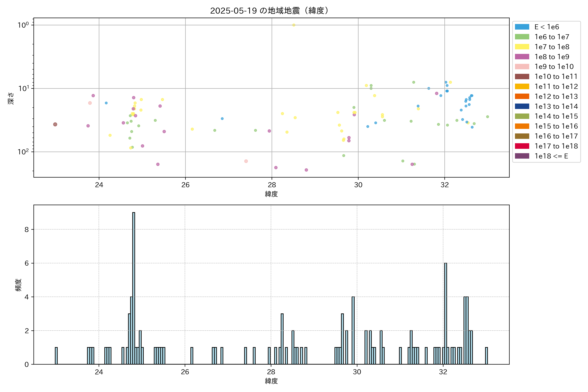Click the green 1e6 to 1e7 swatch
Screen dimensions: 588x392
pos(522,37)
